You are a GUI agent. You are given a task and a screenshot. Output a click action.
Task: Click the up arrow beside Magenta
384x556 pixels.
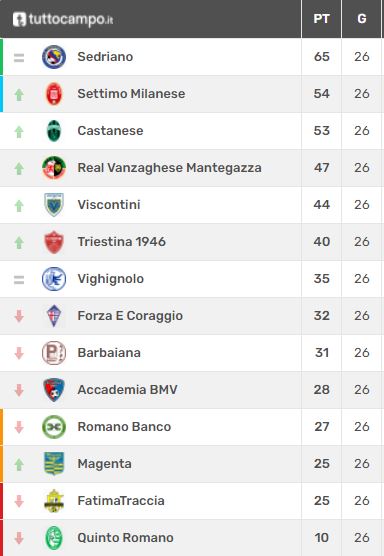19,464
